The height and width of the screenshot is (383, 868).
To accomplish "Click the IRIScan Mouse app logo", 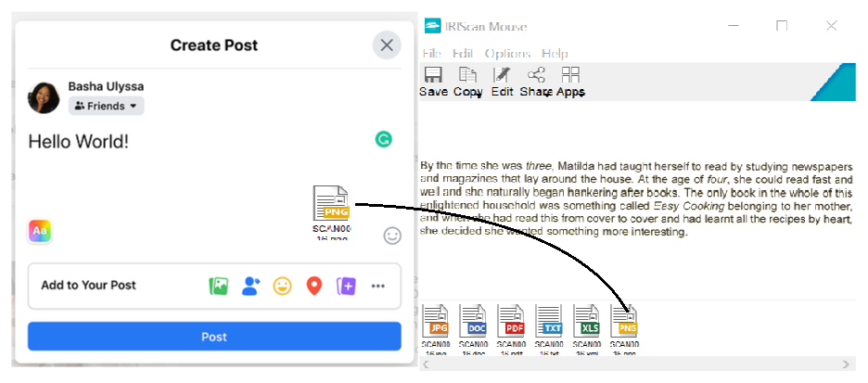I will (x=432, y=26).
